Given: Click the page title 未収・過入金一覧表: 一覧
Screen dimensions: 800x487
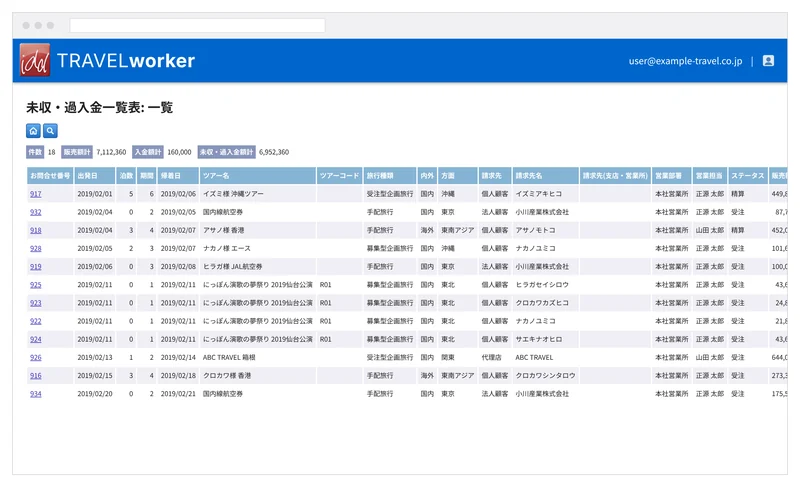Looking at the screenshot, I should 99,108.
